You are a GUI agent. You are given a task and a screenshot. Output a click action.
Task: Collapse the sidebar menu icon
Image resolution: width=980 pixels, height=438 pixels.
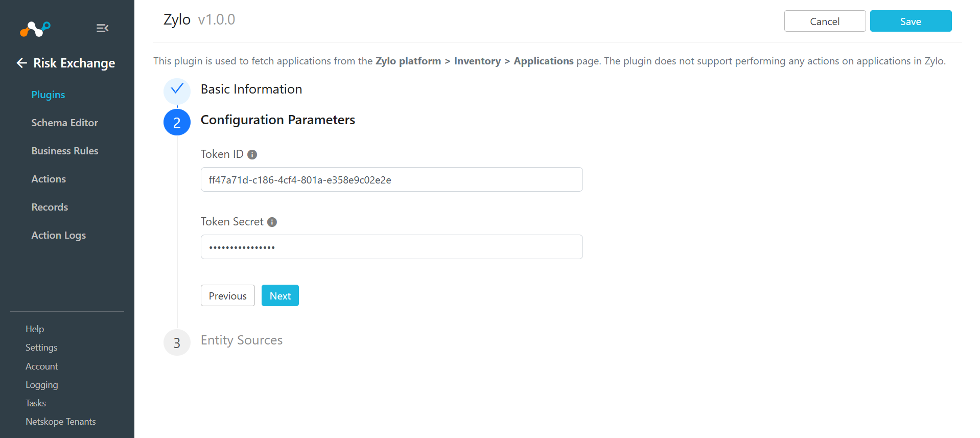(x=102, y=28)
